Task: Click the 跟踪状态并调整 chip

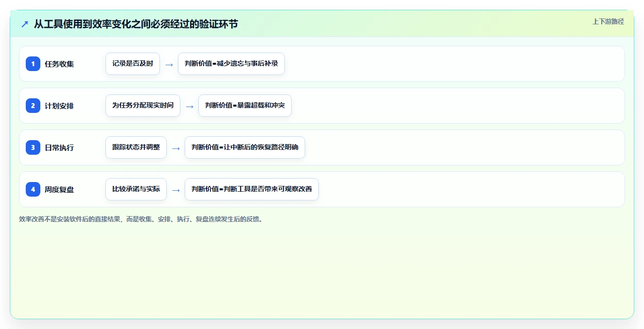Action: pyautogui.click(x=136, y=147)
